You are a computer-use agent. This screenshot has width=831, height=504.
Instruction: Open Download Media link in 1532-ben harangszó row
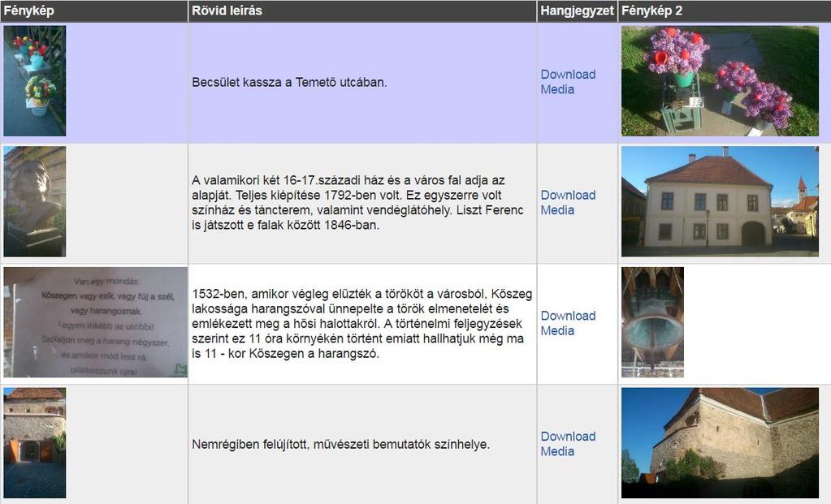[x=568, y=324]
